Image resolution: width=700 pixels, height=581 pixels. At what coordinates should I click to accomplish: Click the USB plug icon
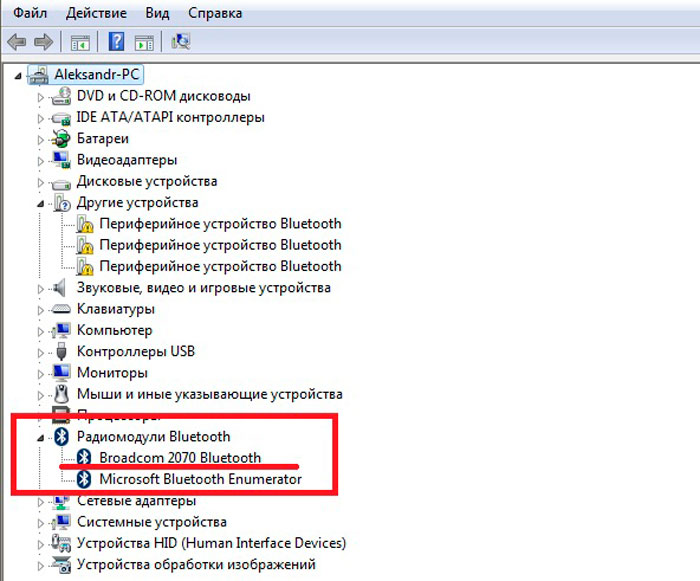(x=62, y=351)
